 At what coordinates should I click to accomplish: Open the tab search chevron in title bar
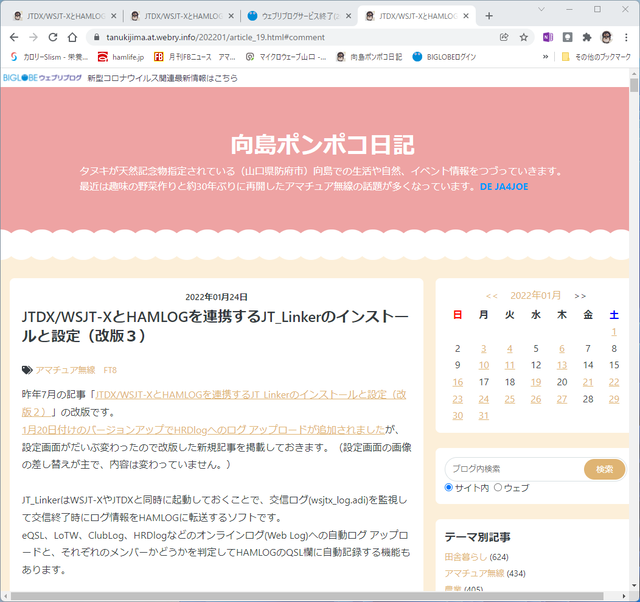[541, 9]
